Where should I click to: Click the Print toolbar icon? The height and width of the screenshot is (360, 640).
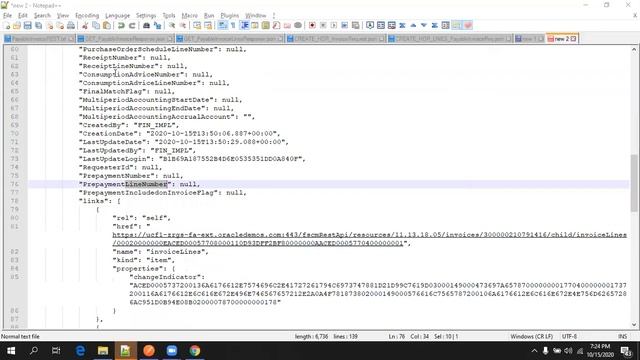coord(71,25)
